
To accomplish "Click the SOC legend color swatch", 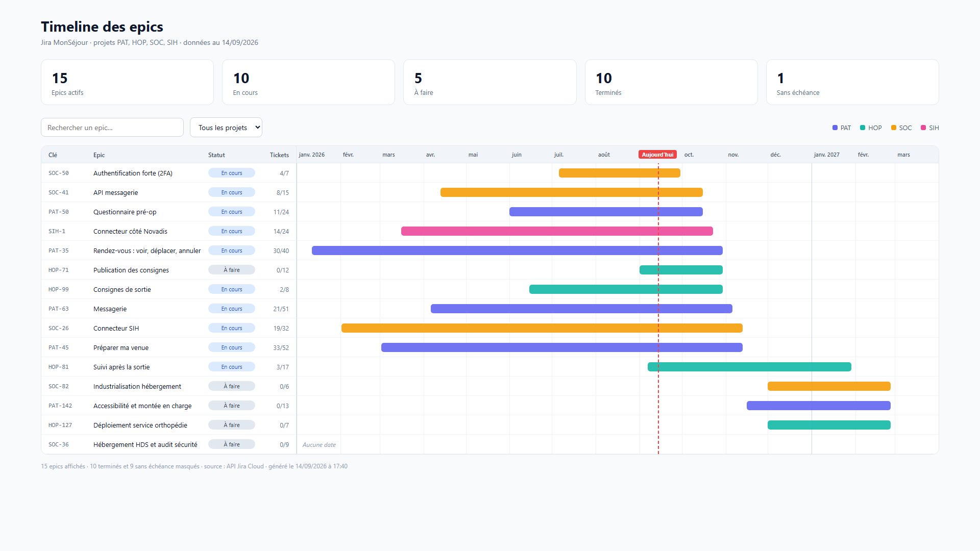I will 894,128.
